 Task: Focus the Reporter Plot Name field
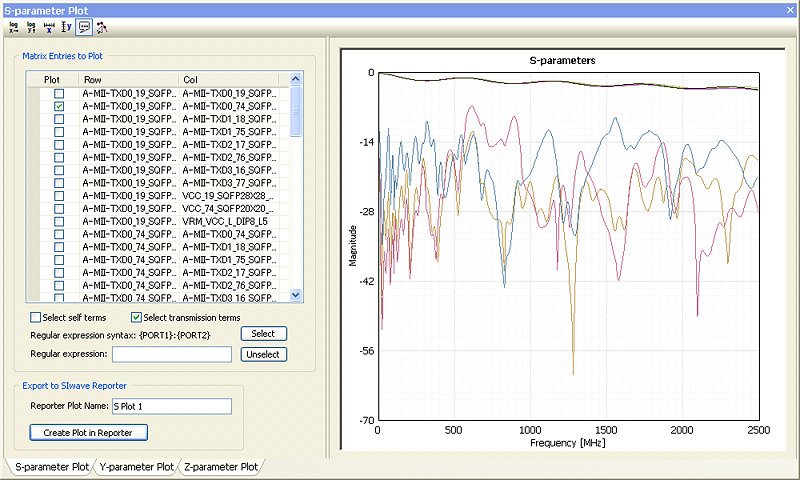point(172,406)
